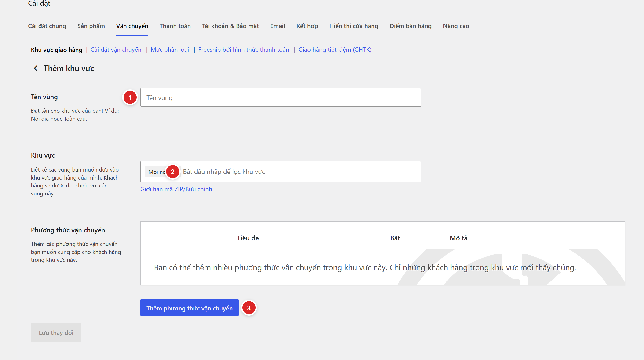Click the Lưu thay đổi button
This screenshot has width=644, height=360.
56,332
